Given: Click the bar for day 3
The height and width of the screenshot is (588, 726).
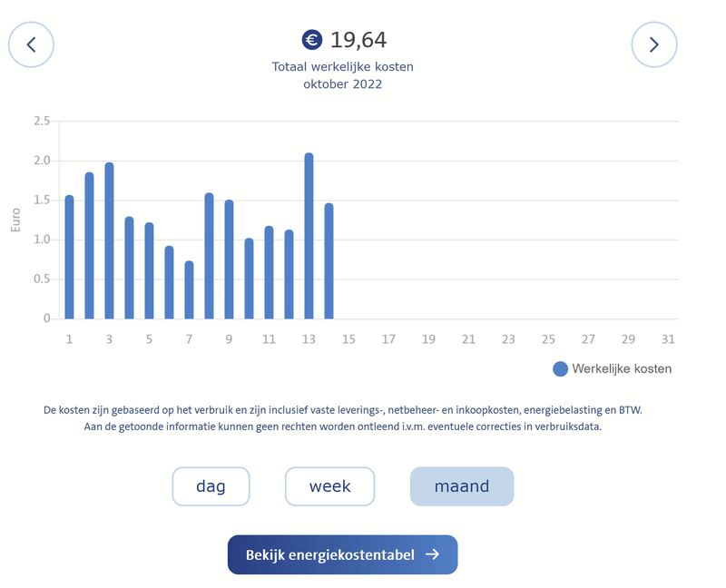Looking at the screenshot, I should pos(109,241).
